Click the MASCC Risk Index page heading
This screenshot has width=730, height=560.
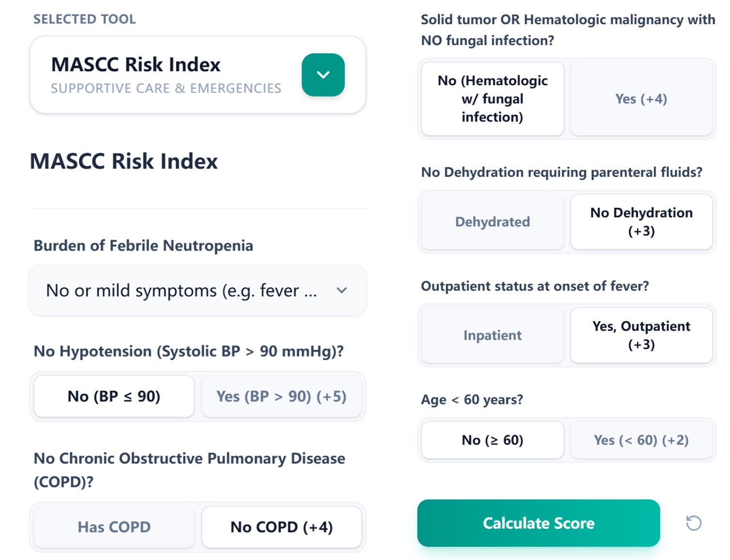(124, 161)
